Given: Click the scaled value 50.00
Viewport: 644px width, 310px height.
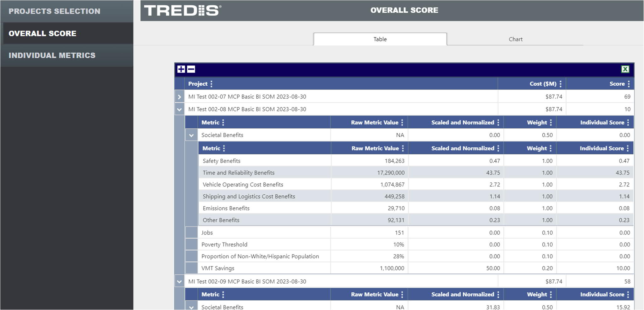Looking at the screenshot, I should [493, 268].
